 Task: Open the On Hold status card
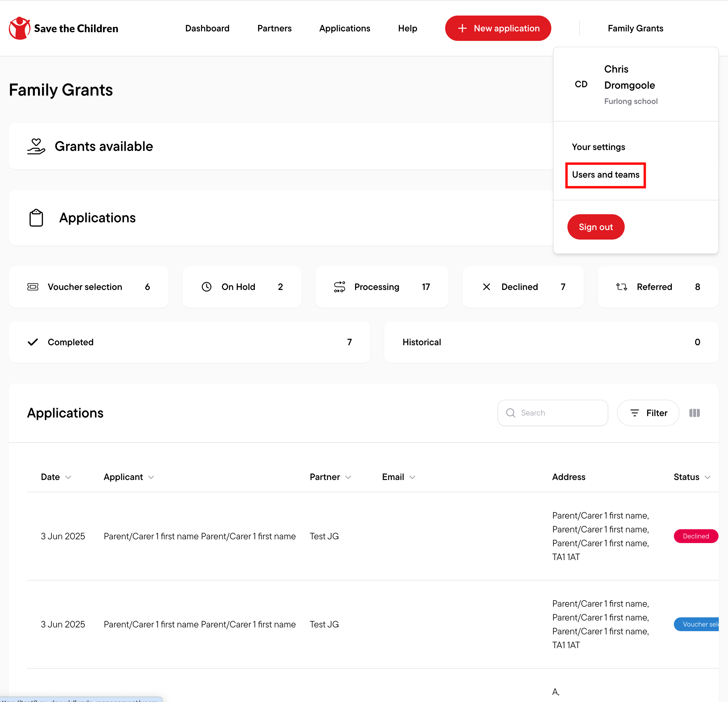click(242, 287)
